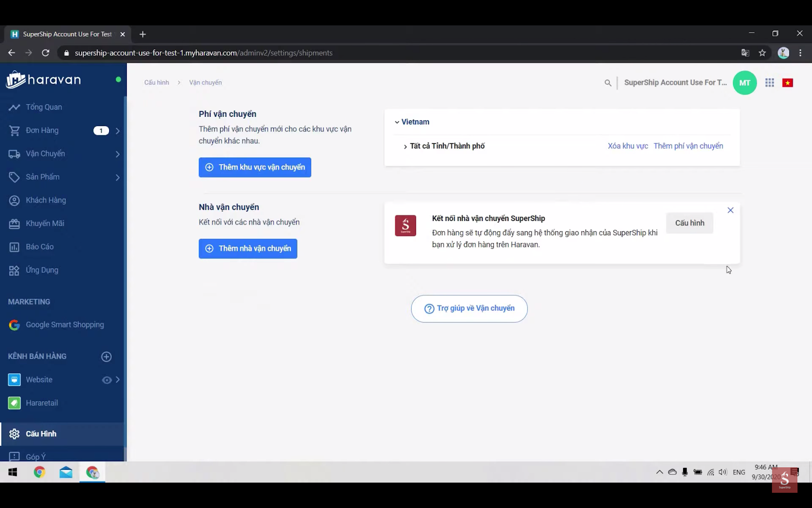Open Khách Hàng in sidebar
The width and height of the screenshot is (812, 508).
[x=46, y=200]
